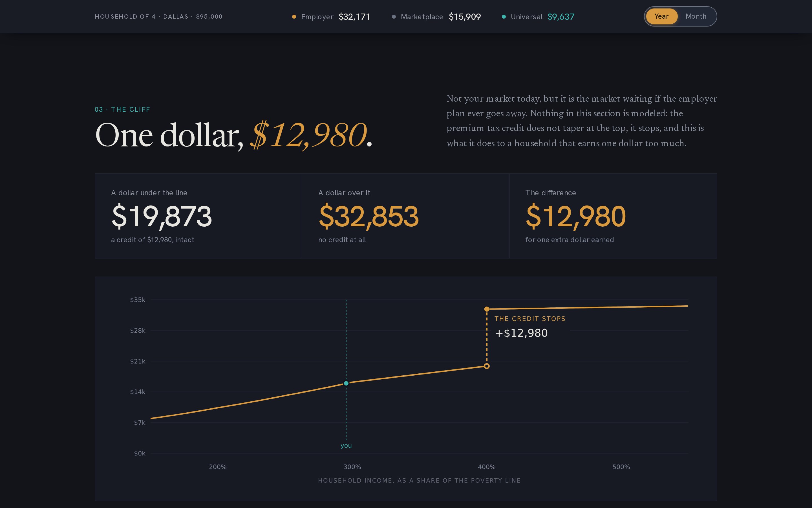
Task: Click the filled orange cliff-top point
Action: [487, 309]
